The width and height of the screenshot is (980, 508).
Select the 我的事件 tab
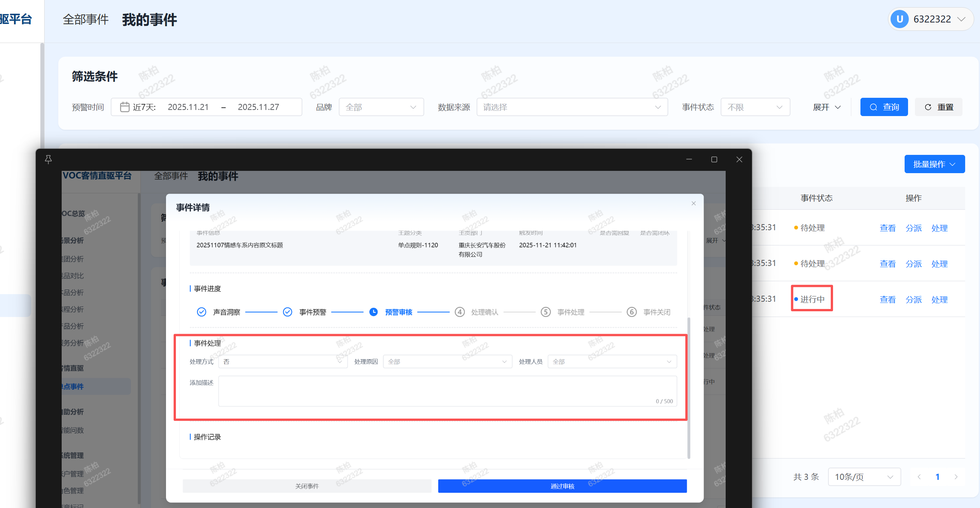(x=150, y=19)
